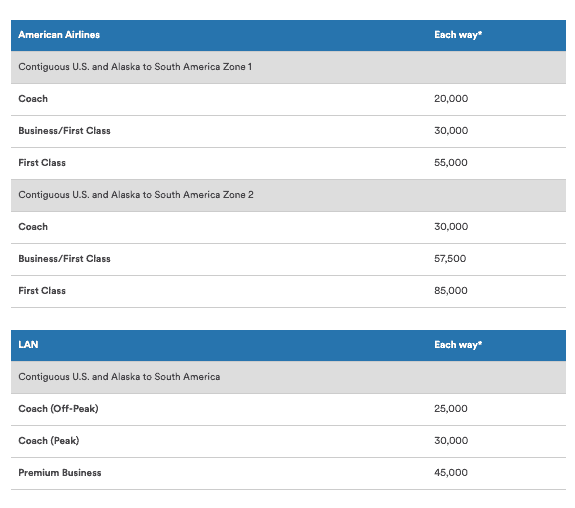Viewport: 575px width, 508px height.
Task: Select the Zone 1 Coach row label
Action: click(x=33, y=99)
